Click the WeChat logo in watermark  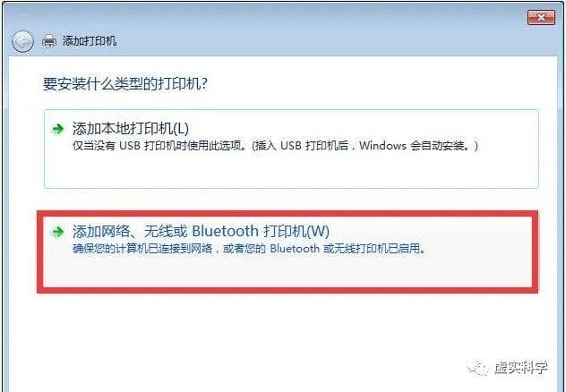(x=478, y=368)
